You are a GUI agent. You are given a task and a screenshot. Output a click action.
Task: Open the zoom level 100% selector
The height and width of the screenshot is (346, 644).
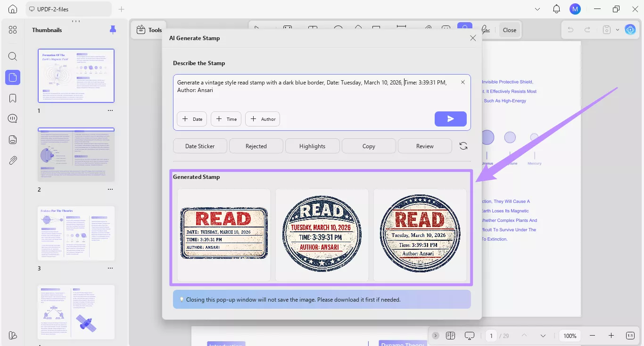[x=570, y=336]
